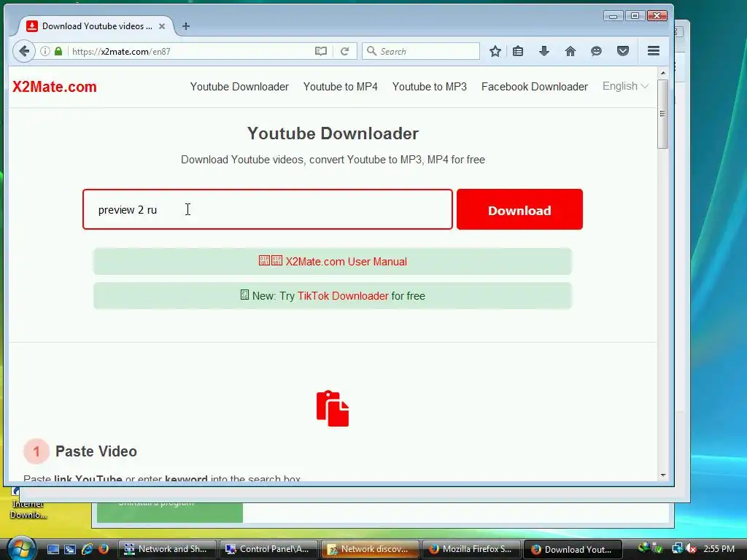
Task: Open the Downloads arrow icon in toolbar
Action: click(544, 51)
